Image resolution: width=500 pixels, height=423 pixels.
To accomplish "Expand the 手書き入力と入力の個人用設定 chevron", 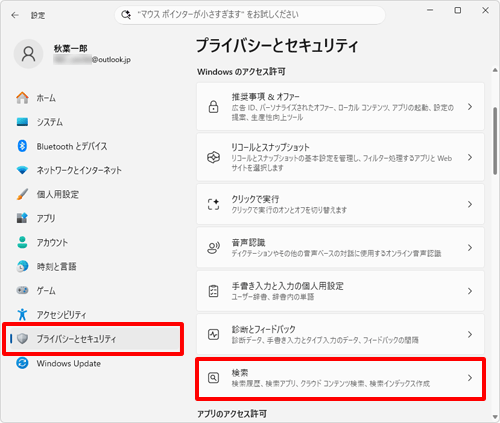I will click(x=470, y=291).
